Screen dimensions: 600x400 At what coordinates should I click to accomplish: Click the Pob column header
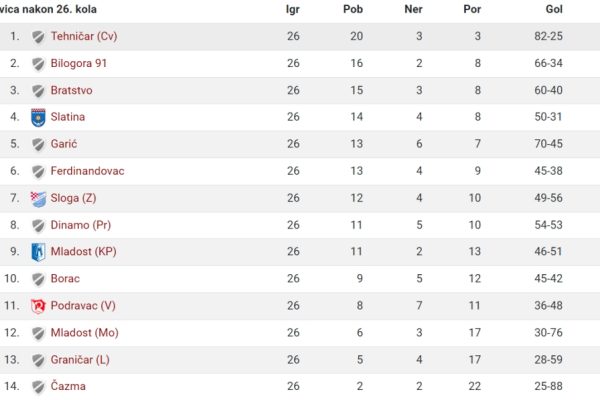353,9
